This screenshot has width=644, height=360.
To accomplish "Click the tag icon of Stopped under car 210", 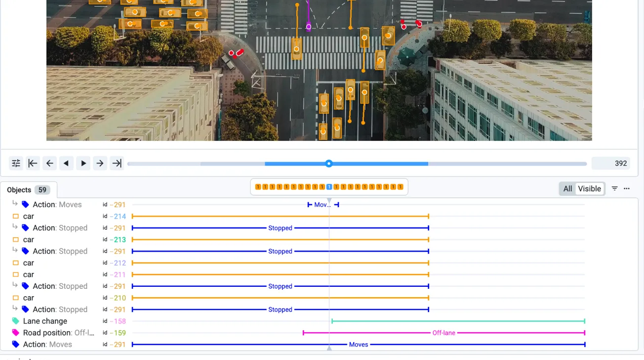I will tap(26, 309).
